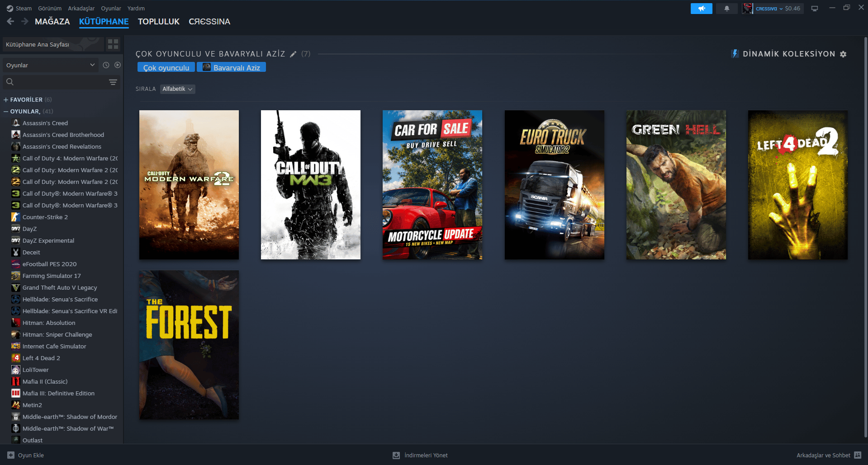Click the Bavaryalı Aziz filter tag
This screenshot has width=868, height=465.
231,67
